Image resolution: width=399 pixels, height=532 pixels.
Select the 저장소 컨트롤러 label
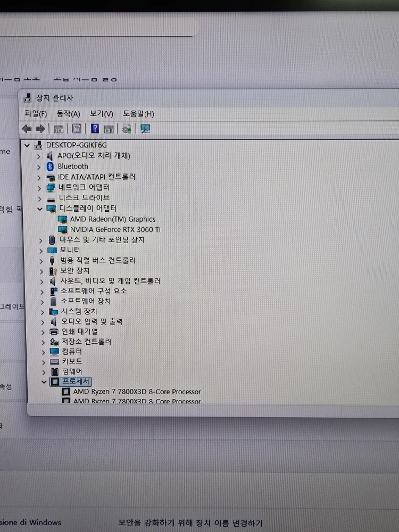87,342
